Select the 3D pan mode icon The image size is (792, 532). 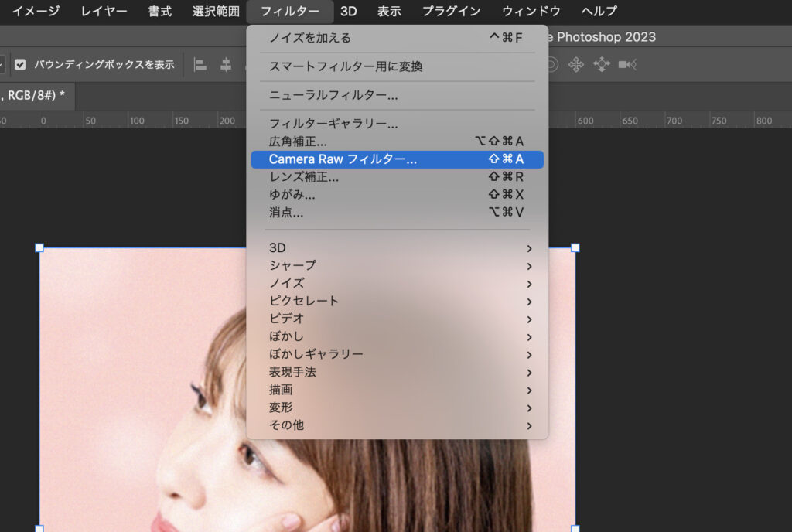[575, 65]
